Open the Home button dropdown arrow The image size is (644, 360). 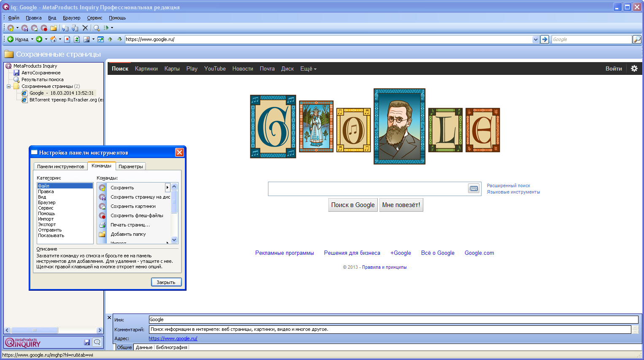point(60,39)
